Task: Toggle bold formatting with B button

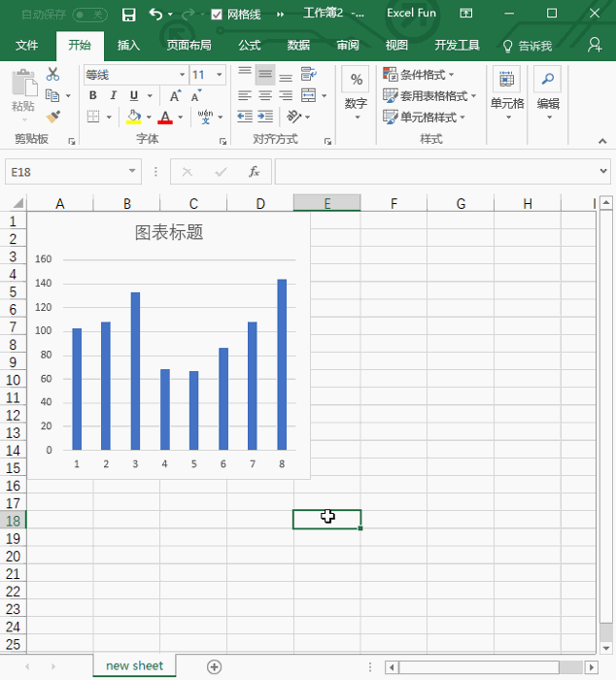Action: coord(93,95)
